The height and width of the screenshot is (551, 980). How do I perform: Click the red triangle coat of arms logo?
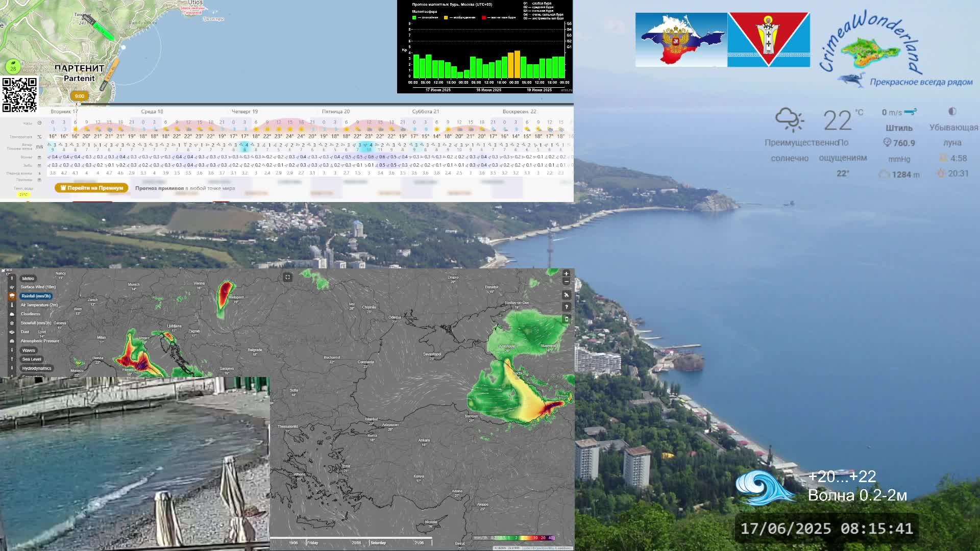(x=769, y=40)
